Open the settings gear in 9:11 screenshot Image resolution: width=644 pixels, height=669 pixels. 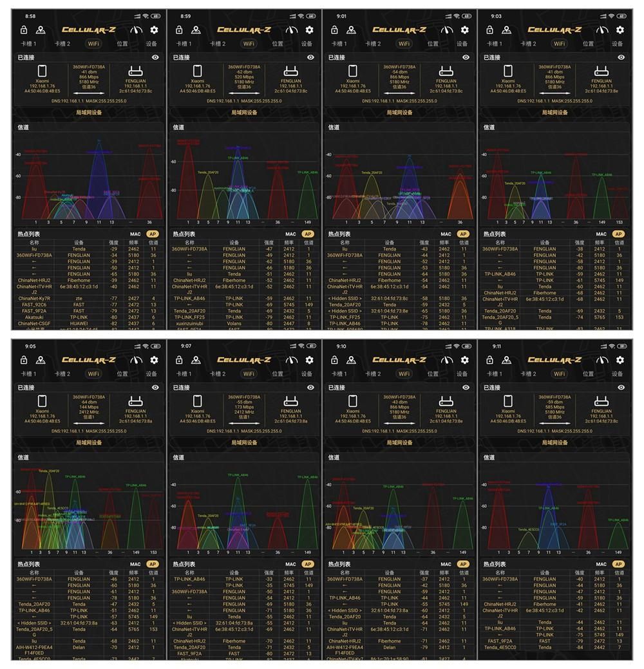coord(620,360)
